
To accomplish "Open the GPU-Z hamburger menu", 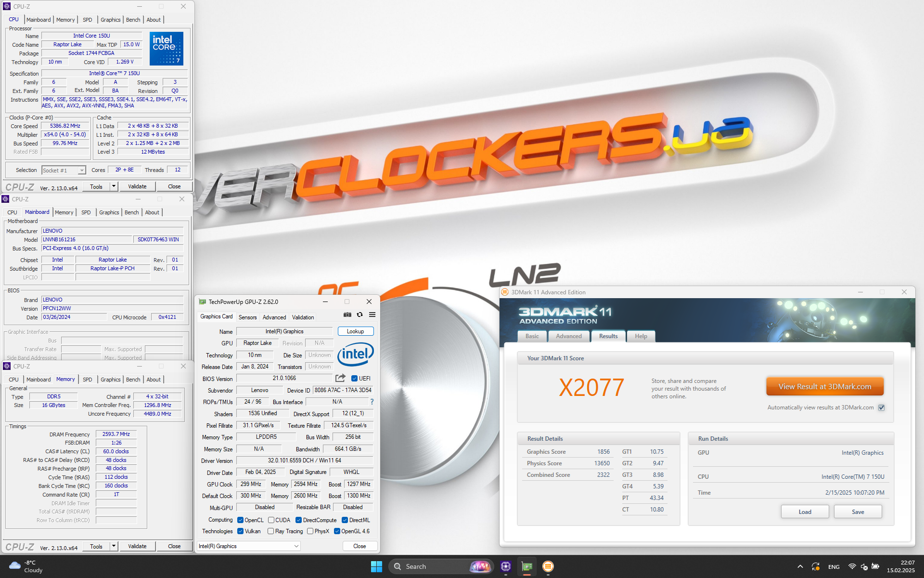I will tap(372, 315).
